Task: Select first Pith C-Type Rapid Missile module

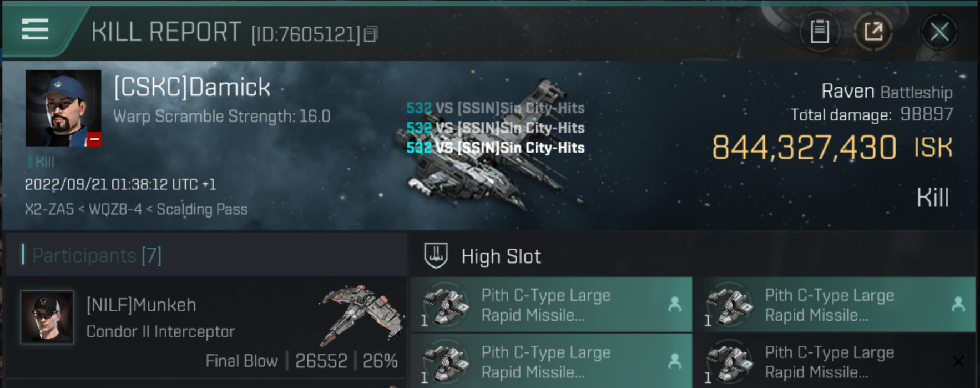Action: pos(551,305)
